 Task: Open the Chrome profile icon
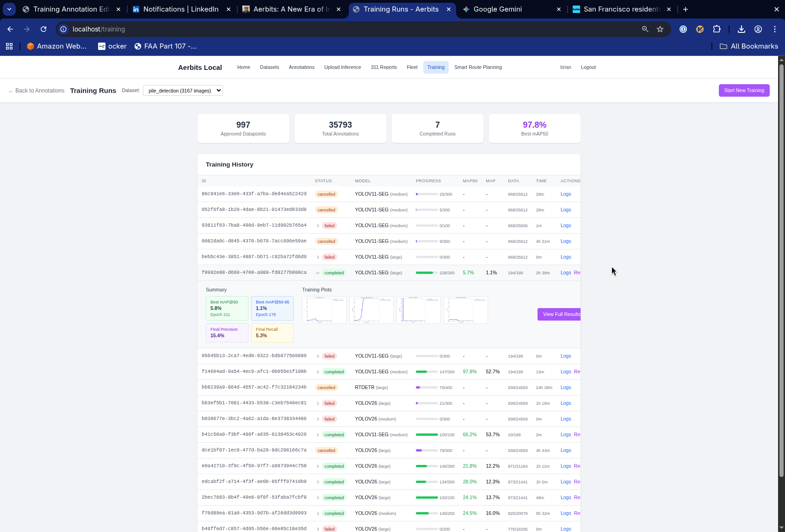(758, 29)
